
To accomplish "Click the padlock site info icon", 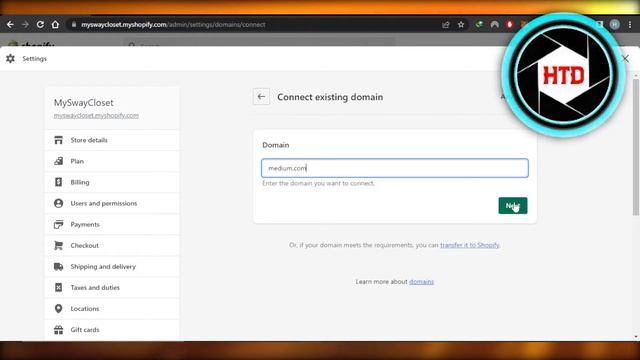I will coord(73,24).
